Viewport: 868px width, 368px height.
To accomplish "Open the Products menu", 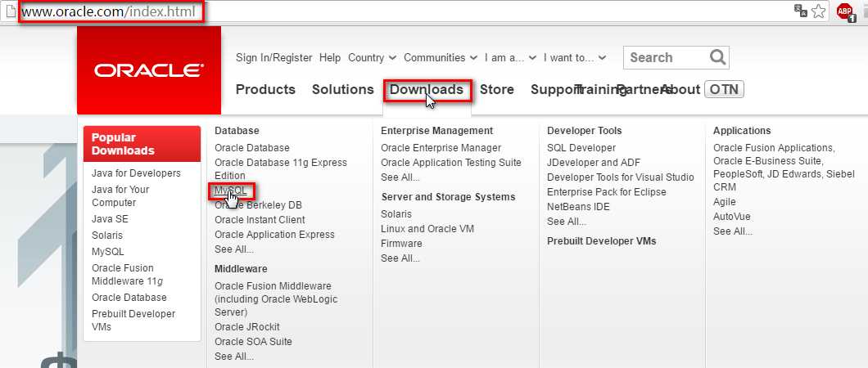I will tap(265, 89).
